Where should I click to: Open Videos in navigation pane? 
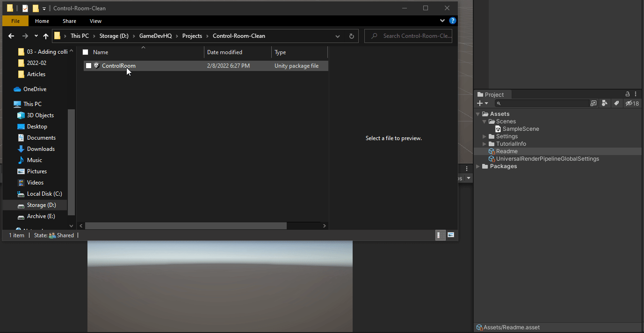coord(31,183)
